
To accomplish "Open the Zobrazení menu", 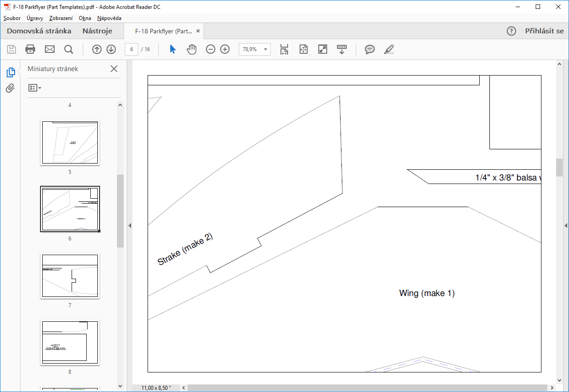I will pyautogui.click(x=61, y=18).
